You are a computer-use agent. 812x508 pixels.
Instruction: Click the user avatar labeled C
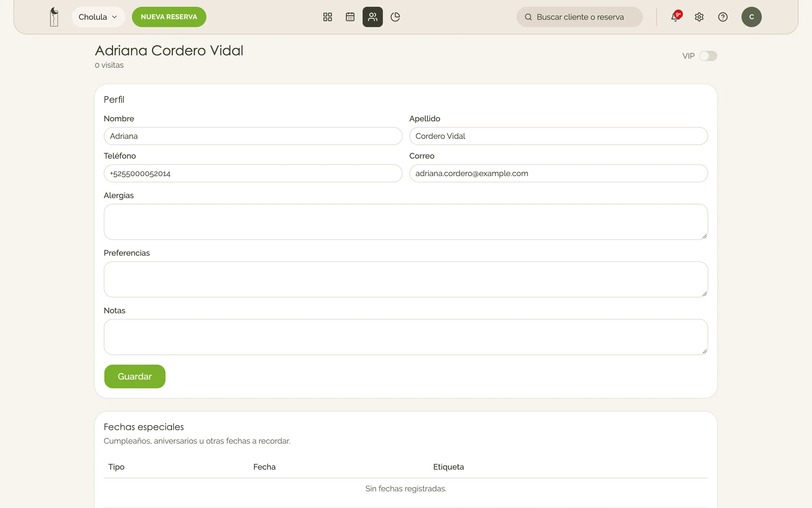click(x=751, y=17)
